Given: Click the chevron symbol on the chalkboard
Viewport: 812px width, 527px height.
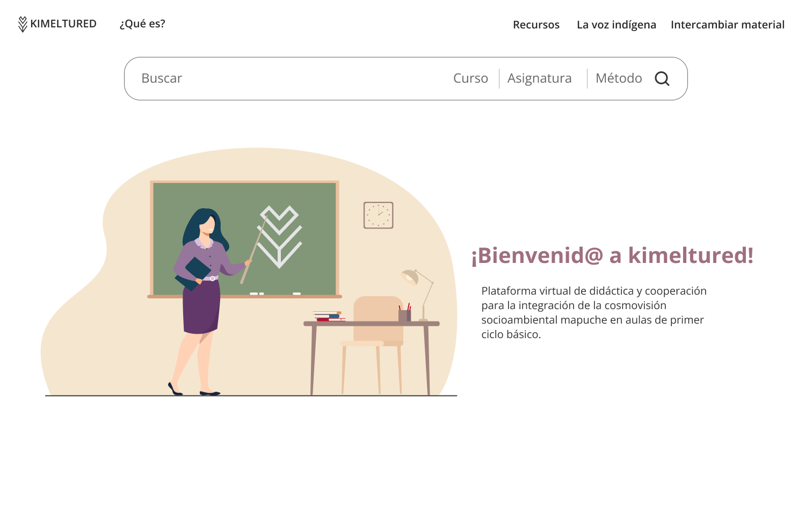Looking at the screenshot, I should 279,237.
